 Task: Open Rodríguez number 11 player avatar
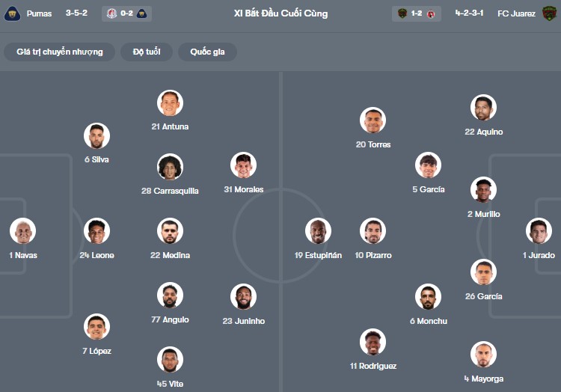coord(373,342)
